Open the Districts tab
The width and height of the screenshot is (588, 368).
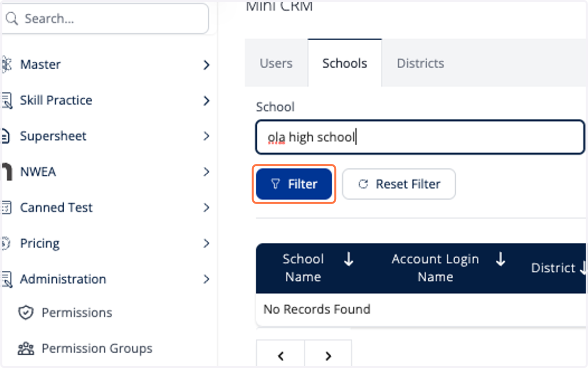(x=420, y=63)
